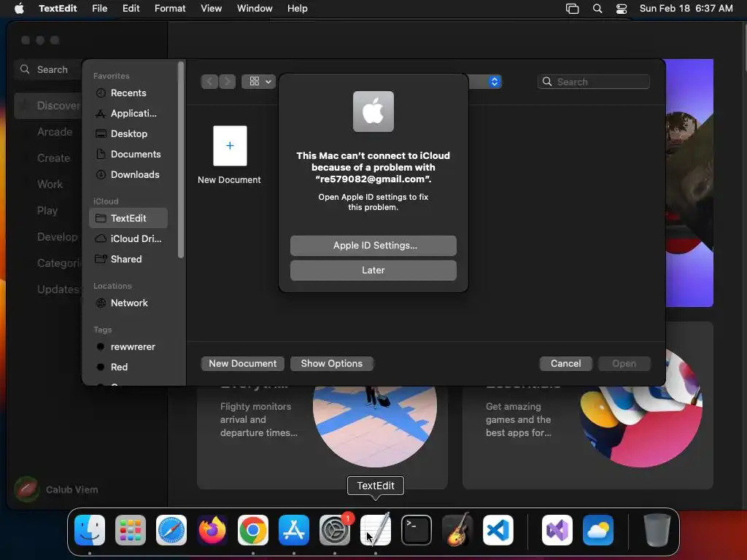Open Finder from the Dock
The height and width of the screenshot is (560, 747).
[90, 530]
